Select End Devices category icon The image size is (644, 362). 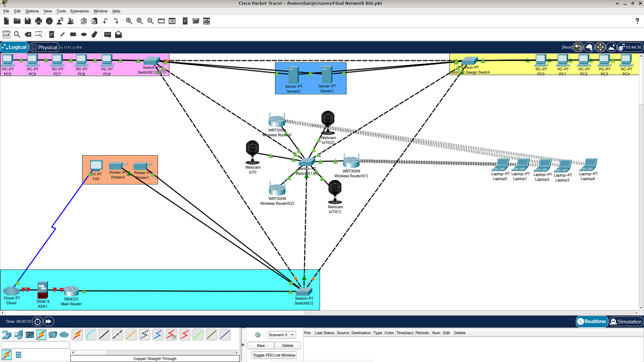[18, 335]
